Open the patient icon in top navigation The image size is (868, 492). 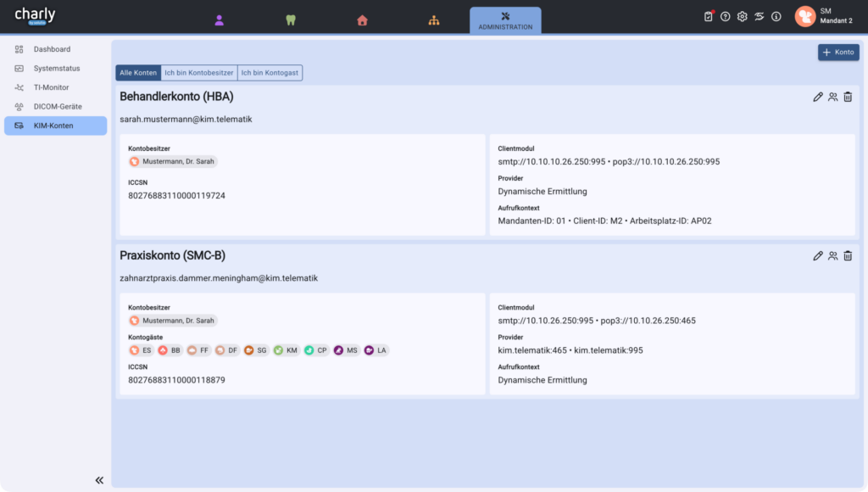point(220,20)
